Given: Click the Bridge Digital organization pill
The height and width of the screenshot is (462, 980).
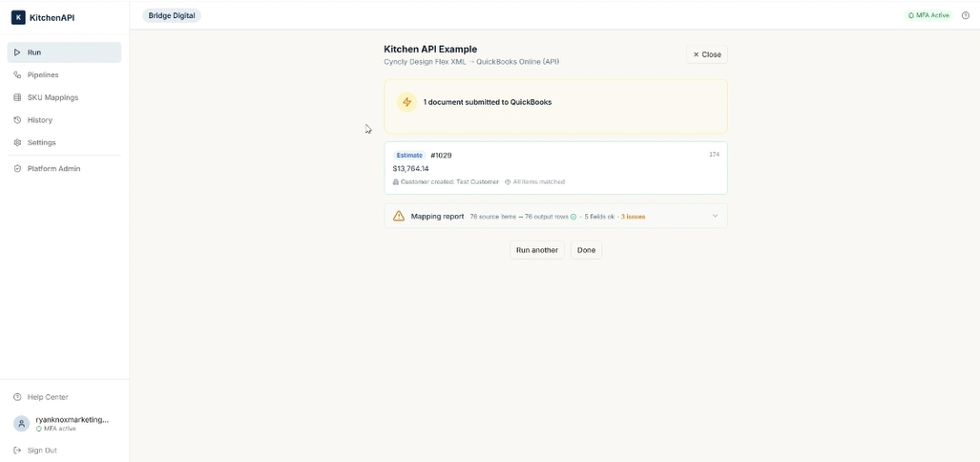Looking at the screenshot, I should coord(172,15).
